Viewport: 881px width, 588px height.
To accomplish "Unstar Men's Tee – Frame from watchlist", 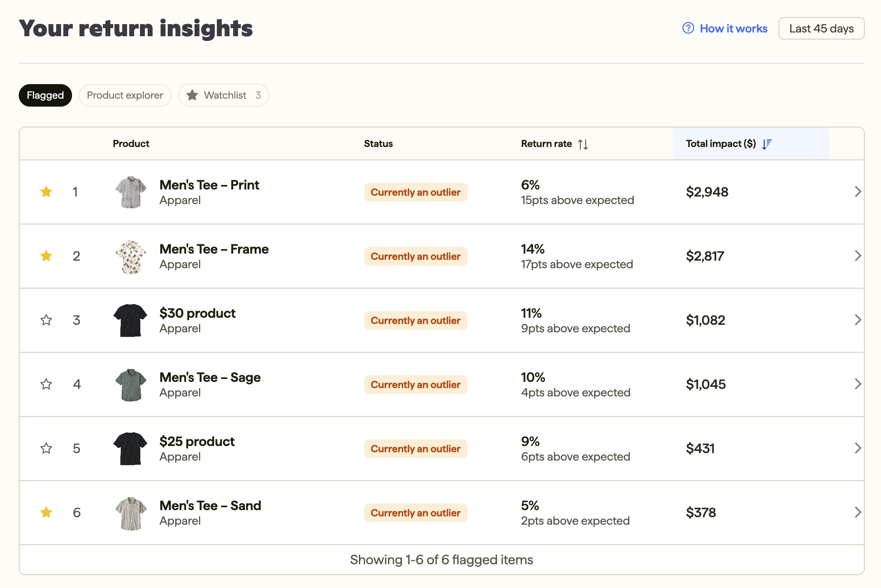I will [46, 256].
